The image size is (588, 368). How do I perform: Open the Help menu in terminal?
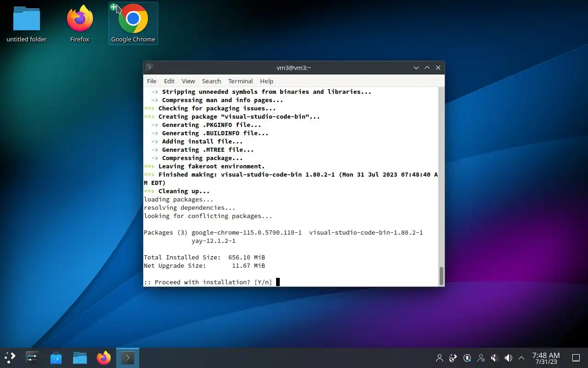coord(266,81)
